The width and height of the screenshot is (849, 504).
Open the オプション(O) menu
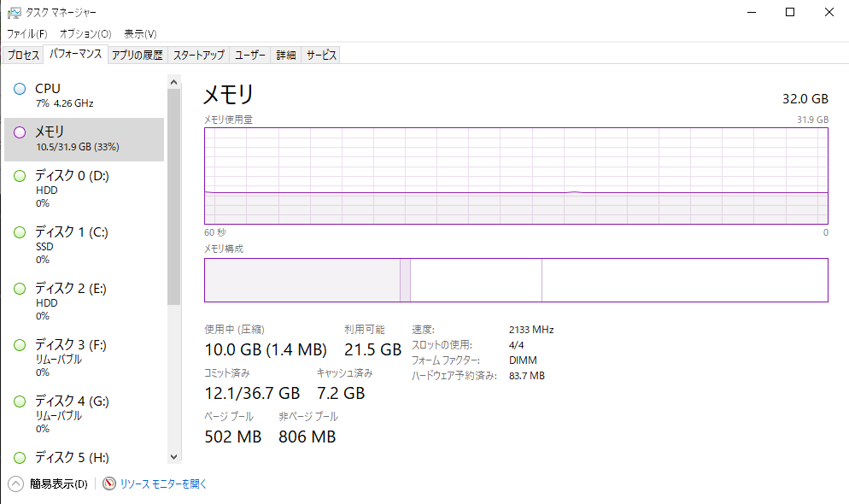[x=85, y=33]
